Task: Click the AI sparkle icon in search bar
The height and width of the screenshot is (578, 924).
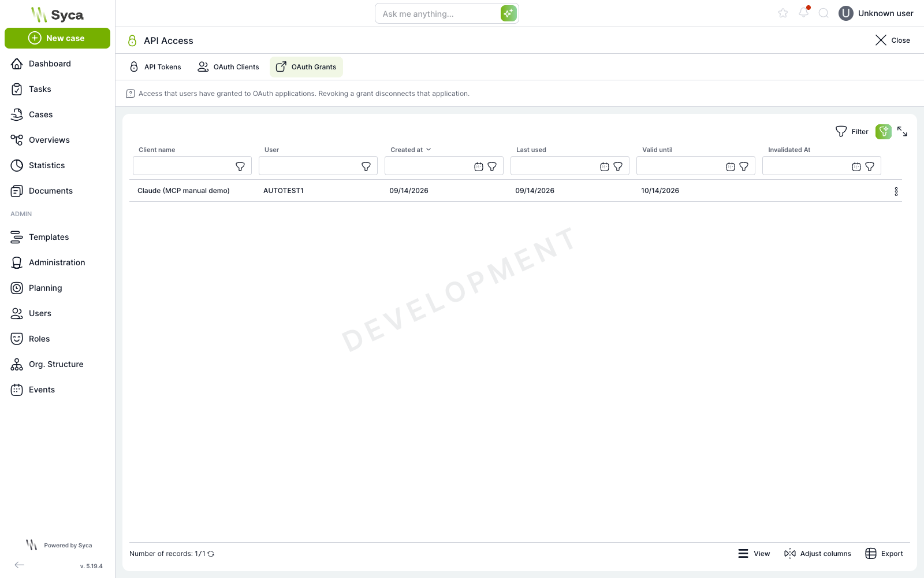Action: 508,13
